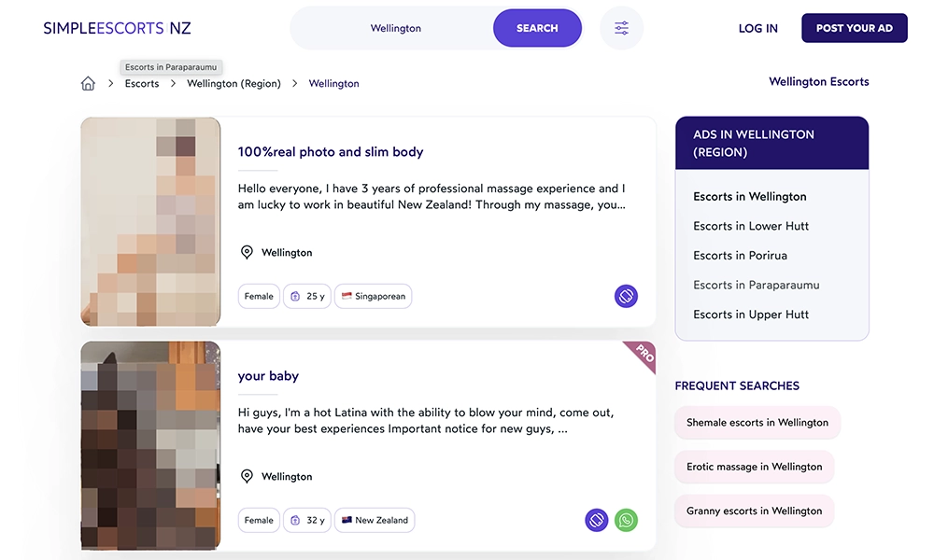Click location pin on first listing
Image resolution: width=934 pixels, height=560 pixels.
pyautogui.click(x=247, y=253)
